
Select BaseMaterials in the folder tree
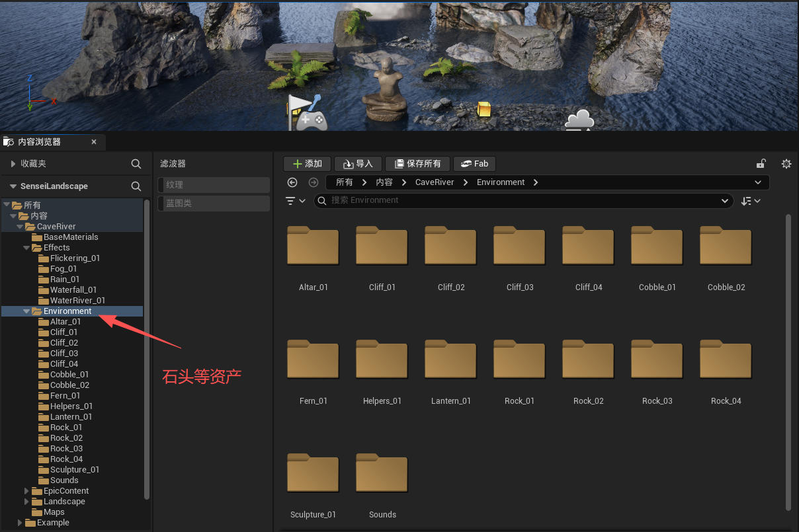(x=70, y=237)
